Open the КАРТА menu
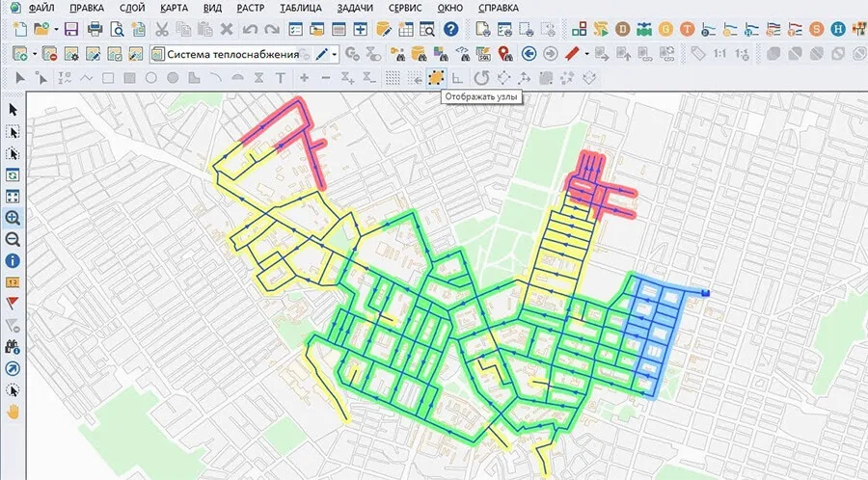 pos(174,9)
